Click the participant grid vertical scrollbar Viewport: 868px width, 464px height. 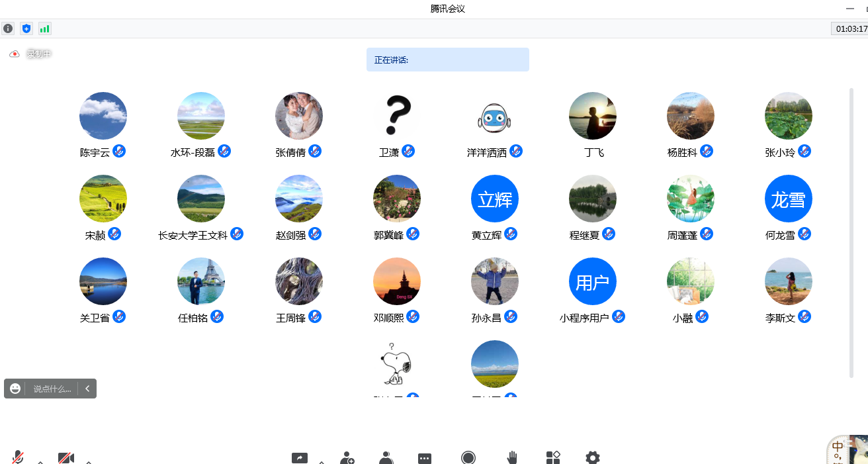tap(851, 232)
